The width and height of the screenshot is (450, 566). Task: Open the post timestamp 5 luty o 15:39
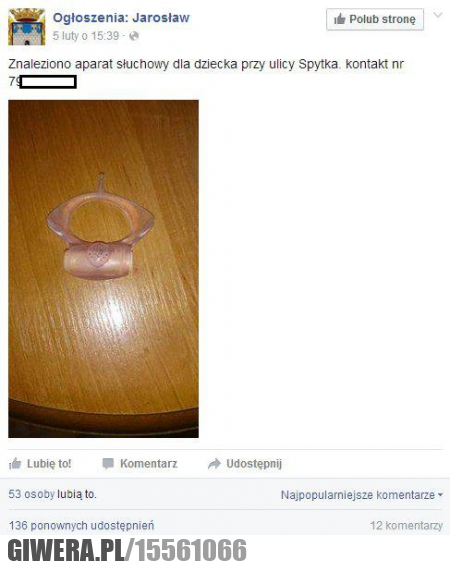tap(86, 36)
